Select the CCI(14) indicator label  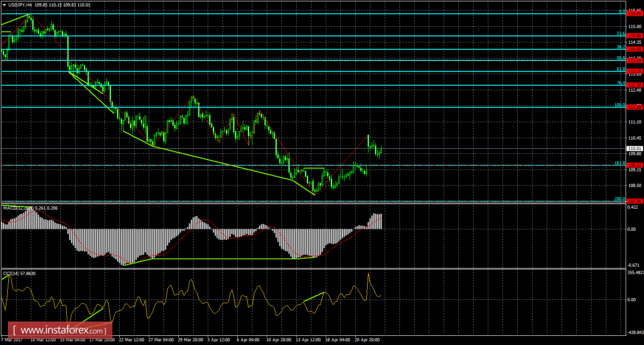[x=11, y=273]
